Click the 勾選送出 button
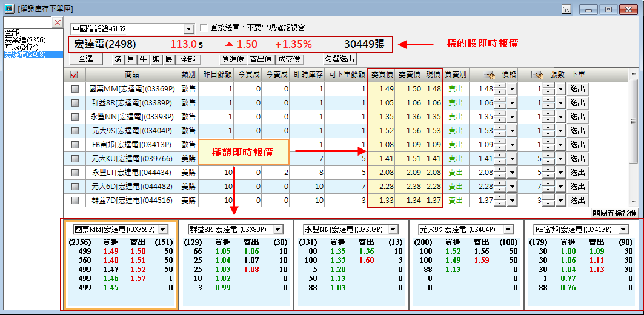This screenshot has height=315, width=644. (339, 59)
